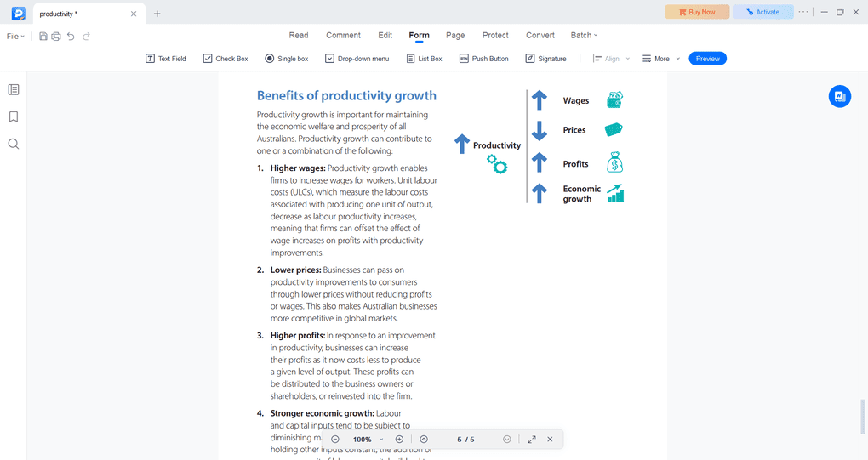Click the Productivity gears icon in diagram

(497, 164)
